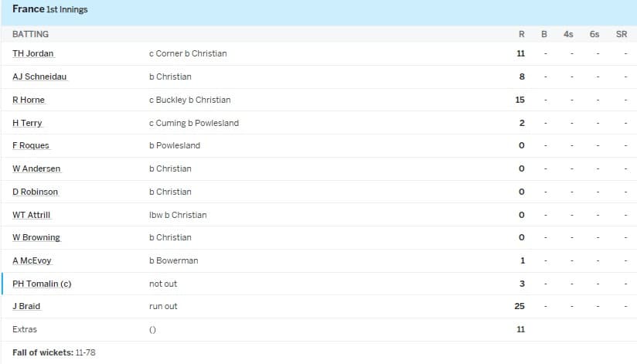Click the R runs column header
Viewport: 637px width, 364px height.
click(x=521, y=34)
